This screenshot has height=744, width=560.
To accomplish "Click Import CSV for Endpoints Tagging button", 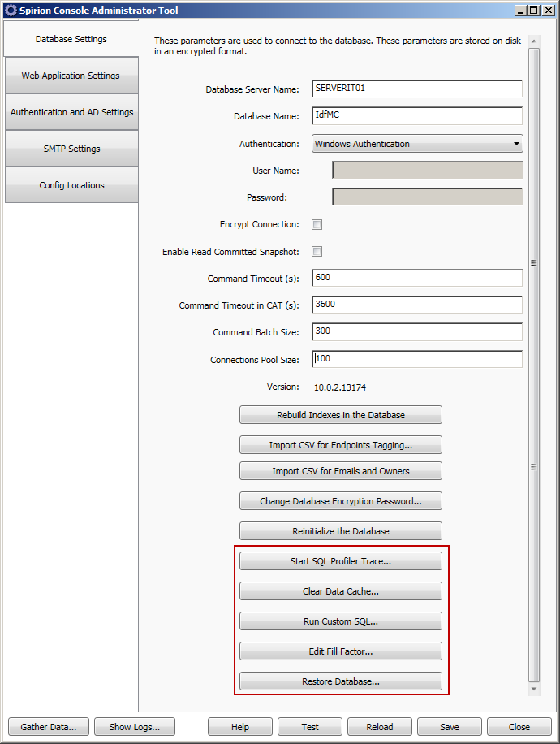I will 340,445.
